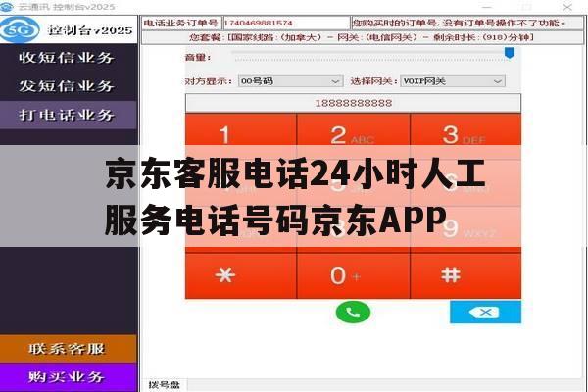This screenshot has height=392, width=588.
Task: Switch to the 拨号盘 tab
Action: pyautogui.click(x=164, y=385)
